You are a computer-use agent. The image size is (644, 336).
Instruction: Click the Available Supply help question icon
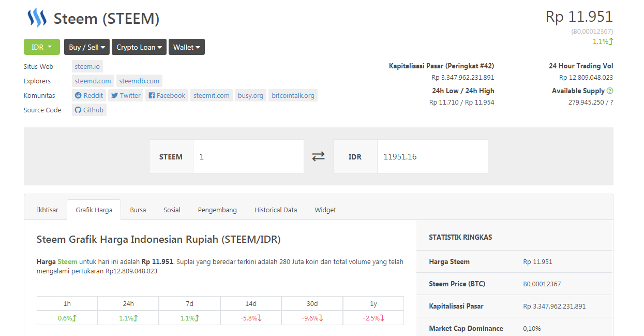click(x=610, y=91)
